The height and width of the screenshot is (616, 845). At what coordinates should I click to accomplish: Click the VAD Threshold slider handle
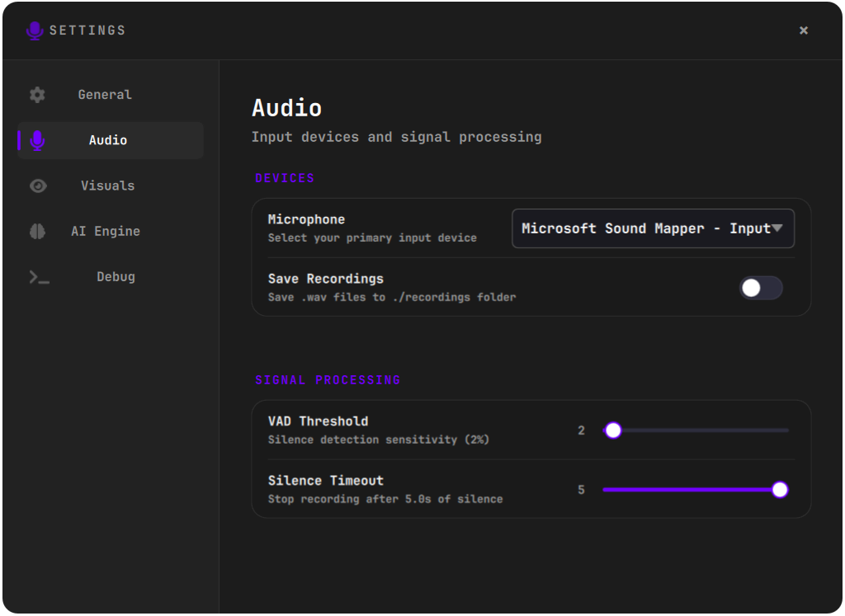click(x=613, y=430)
